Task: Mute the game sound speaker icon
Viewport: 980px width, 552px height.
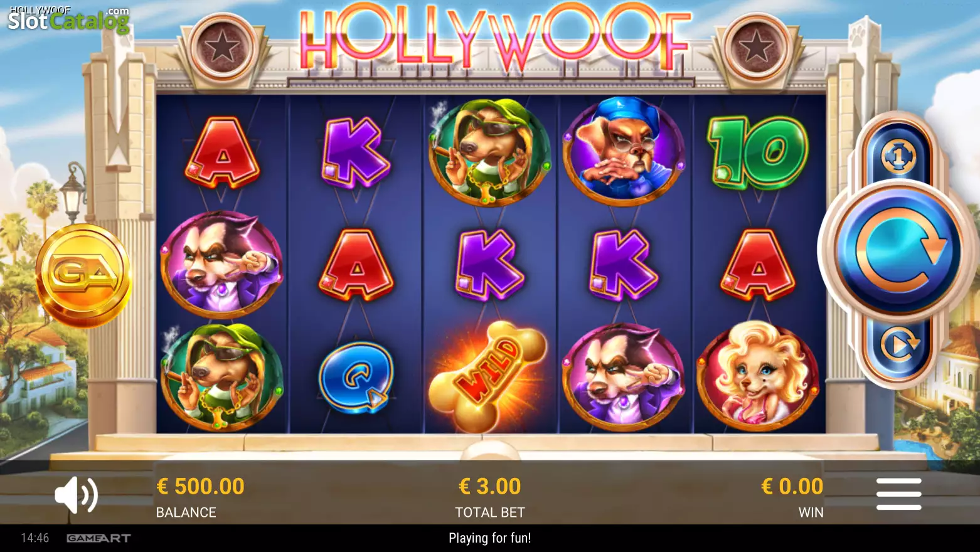Action: point(77,495)
